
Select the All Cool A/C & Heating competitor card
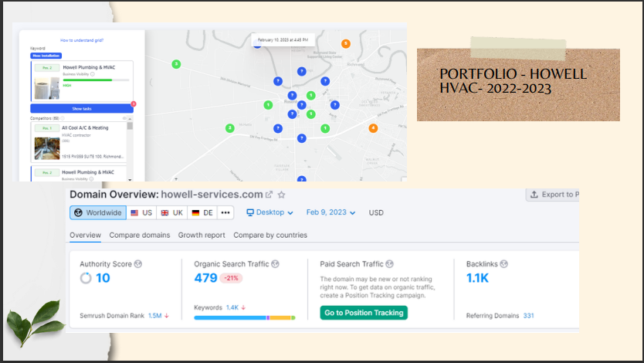[79, 142]
